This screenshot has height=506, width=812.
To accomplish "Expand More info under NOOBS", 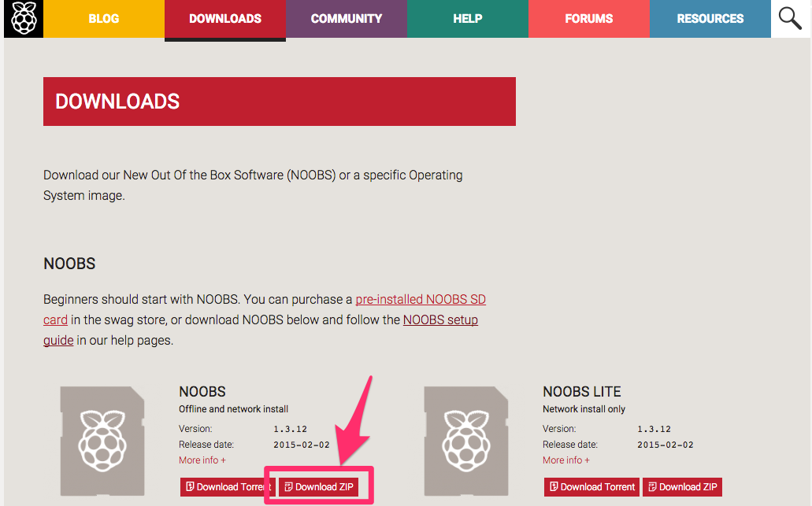I will (x=202, y=460).
